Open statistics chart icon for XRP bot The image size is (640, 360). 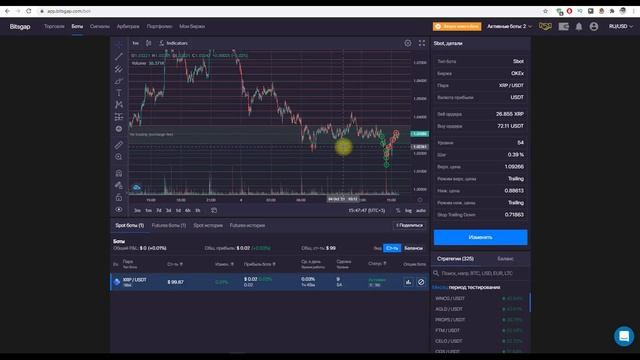tap(408, 282)
